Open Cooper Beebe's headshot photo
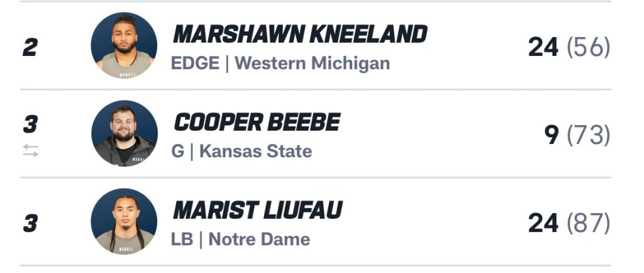 (124, 133)
